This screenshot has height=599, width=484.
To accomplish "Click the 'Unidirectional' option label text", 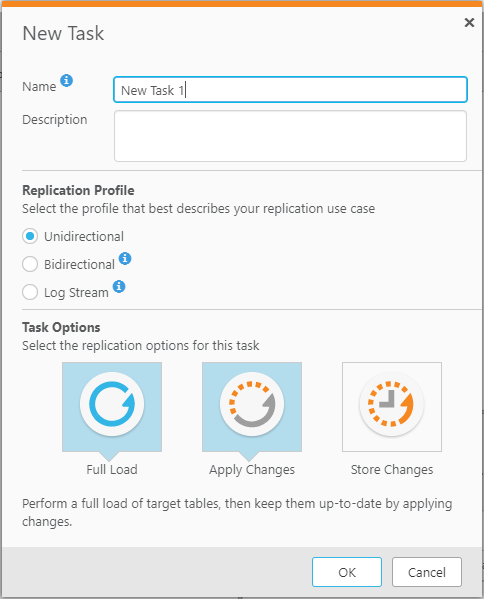I will pos(84,236).
